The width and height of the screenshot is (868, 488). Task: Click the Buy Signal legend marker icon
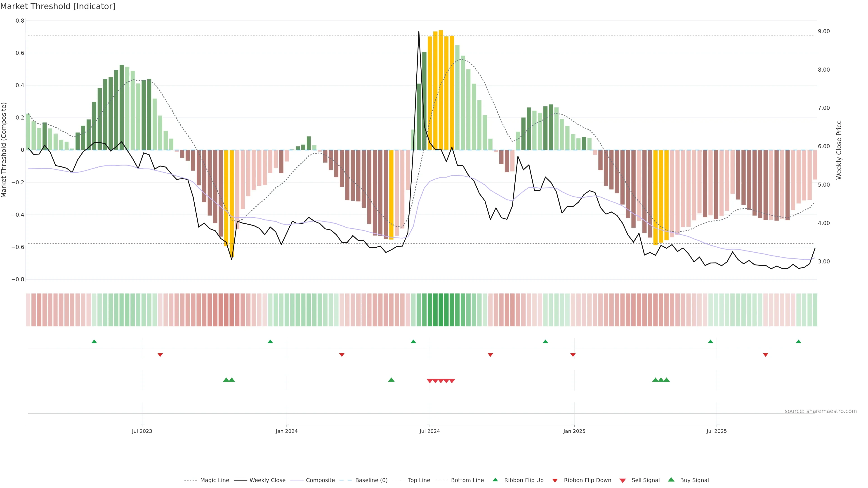pyautogui.click(x=671, y=480)
